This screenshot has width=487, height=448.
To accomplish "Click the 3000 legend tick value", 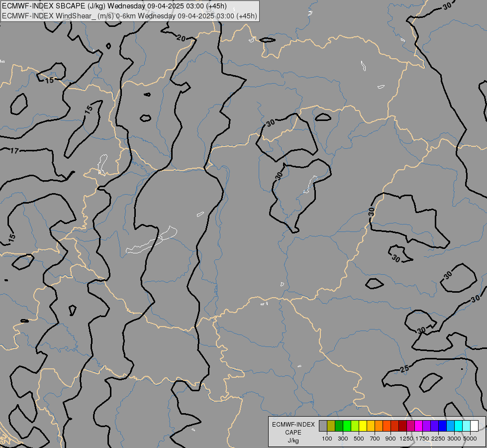I will [454, 439].
